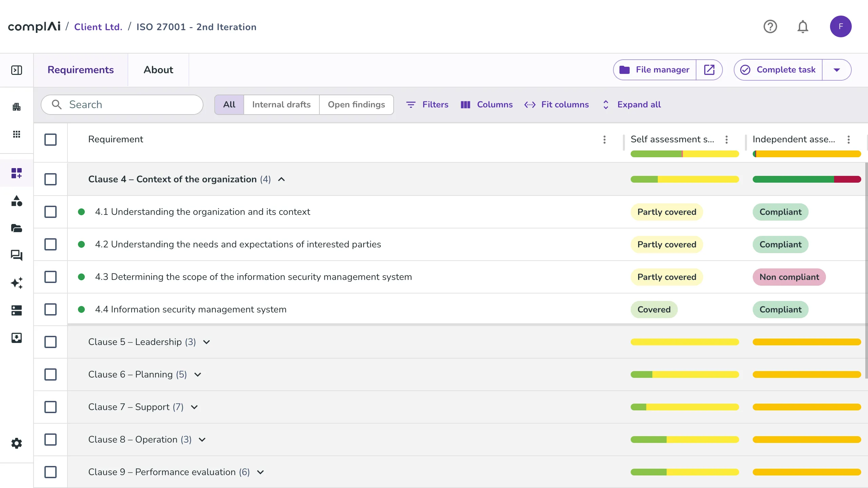The image size is (868, 488).
Task: Expand Clause 7 Support chevron
Action: [x=194, y=407]
